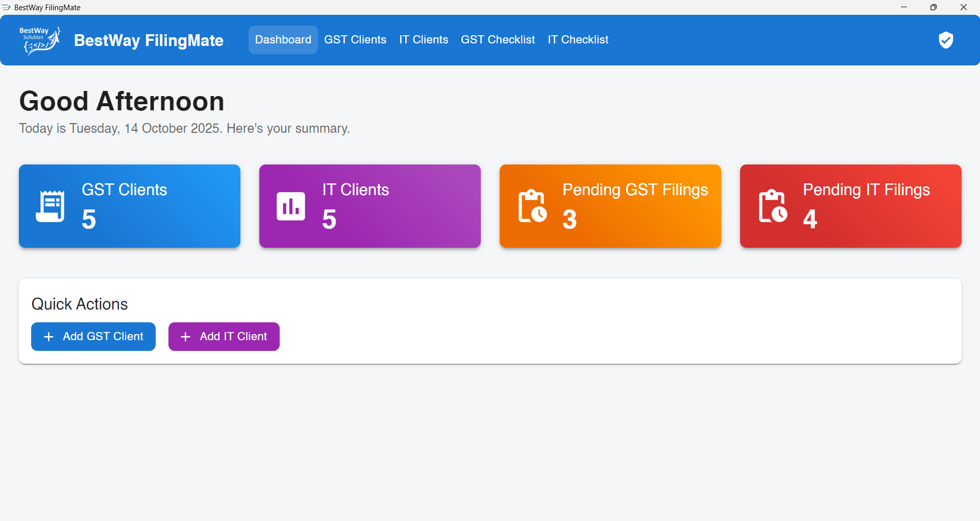980x521 pixels.
Task: Open the IT Clients summary card
Action: click(370, 206)
